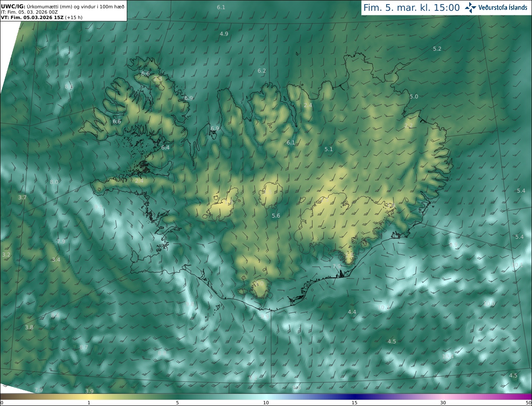Click the 5 tick label on the color scale
This screenshot has width=532, height=406.
177,403
